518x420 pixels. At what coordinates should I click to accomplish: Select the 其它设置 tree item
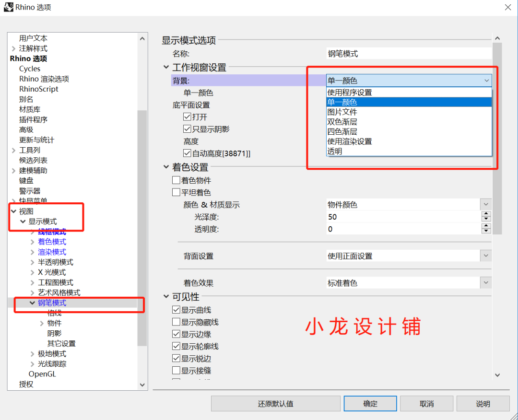point(61,343)
